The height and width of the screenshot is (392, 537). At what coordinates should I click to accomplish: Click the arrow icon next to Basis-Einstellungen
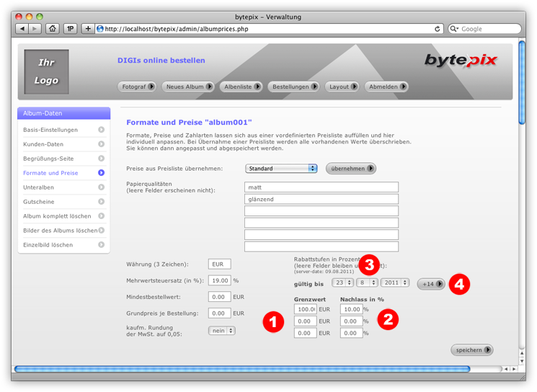pos(102,130)
